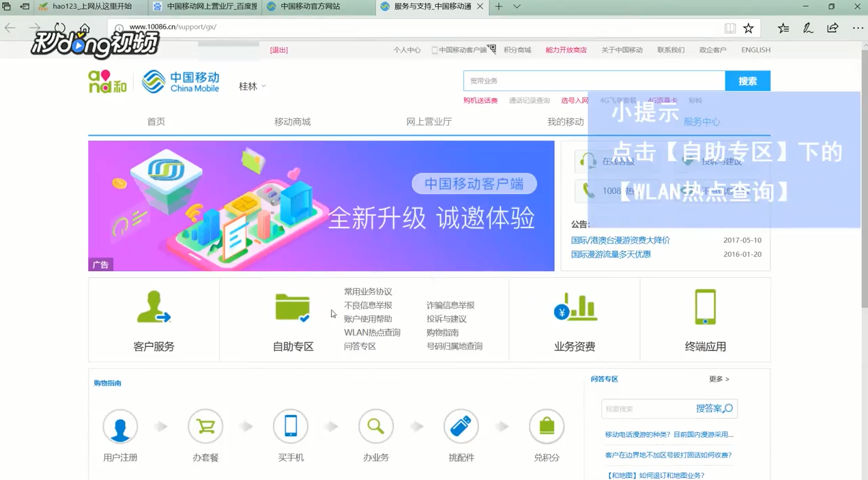Click 用户注册 user icon
Image resolution: width=868 pixels, height=480 pixels.
[x=120, y=427]
